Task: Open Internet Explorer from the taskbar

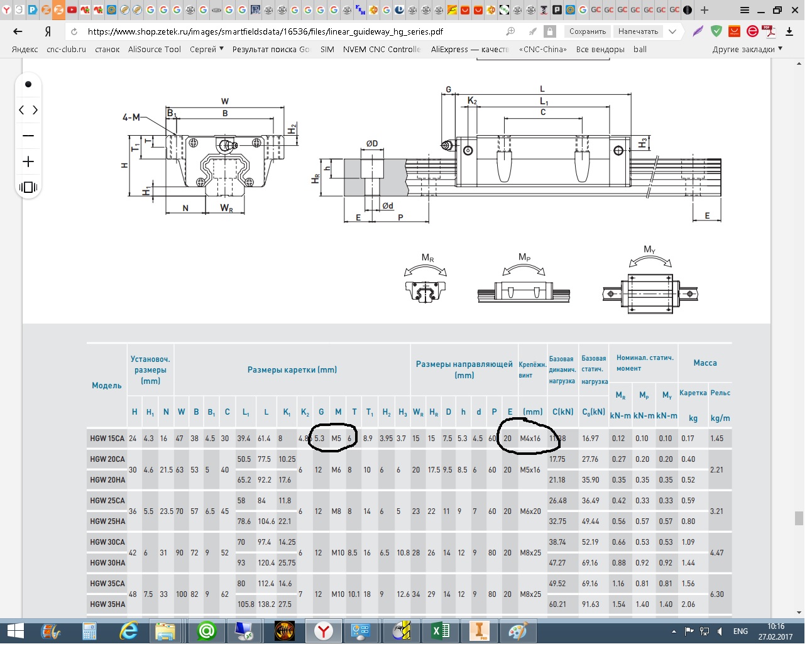Action: [129, 631]
